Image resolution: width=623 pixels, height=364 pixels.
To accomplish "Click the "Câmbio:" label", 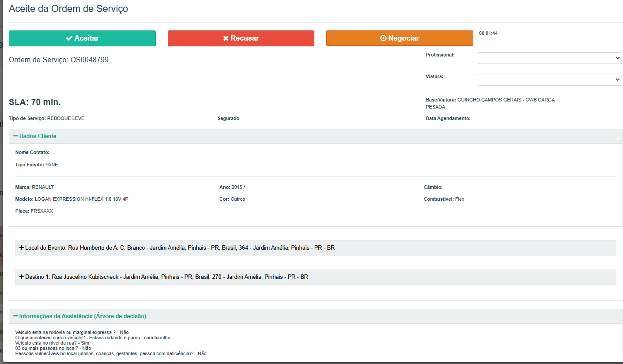I will (433, 188).
